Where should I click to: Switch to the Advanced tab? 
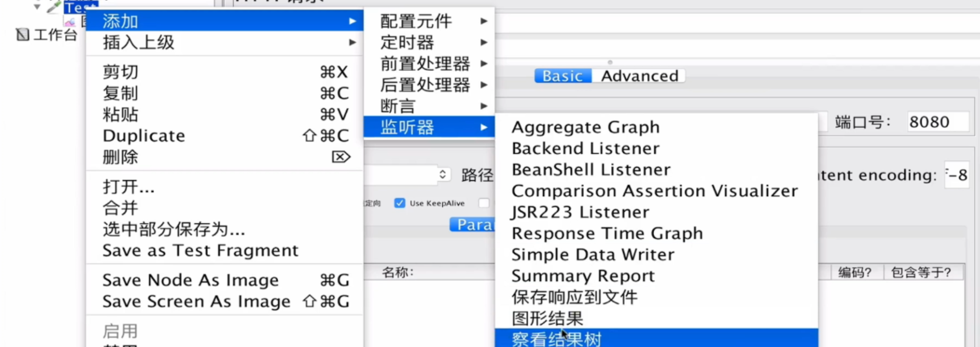639,76
